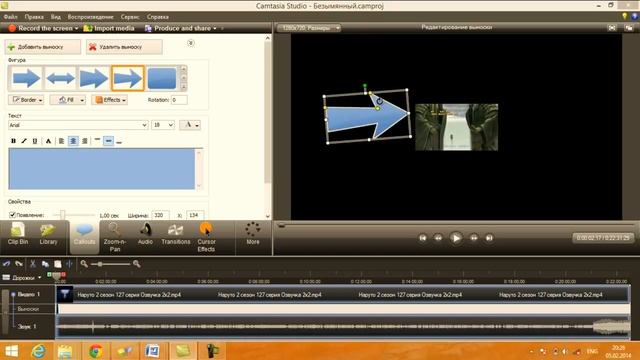Open the 'Сервис' menu
This screenshot has height=360, width=640.
click(130, 17)
